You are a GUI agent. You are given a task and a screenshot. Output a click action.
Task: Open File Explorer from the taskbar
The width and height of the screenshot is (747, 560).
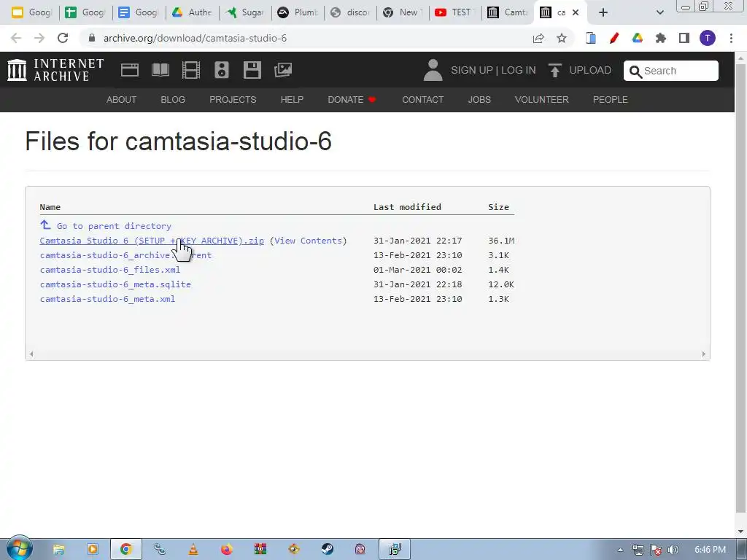coord(58,550)
